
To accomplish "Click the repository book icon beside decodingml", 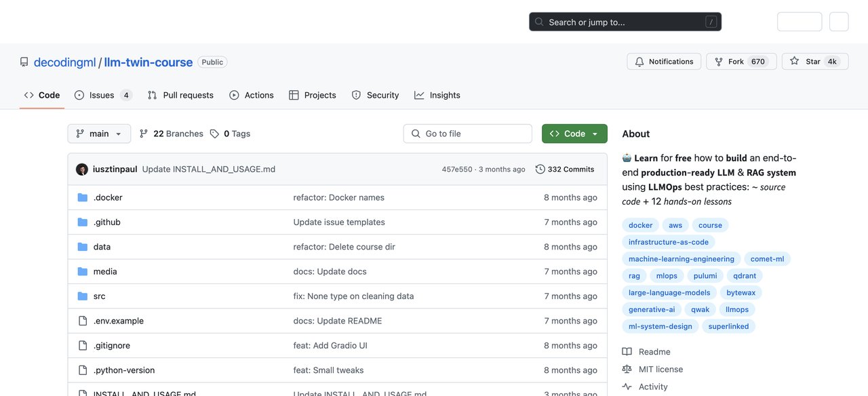I will pyautogui.click(x=24, y=62).
